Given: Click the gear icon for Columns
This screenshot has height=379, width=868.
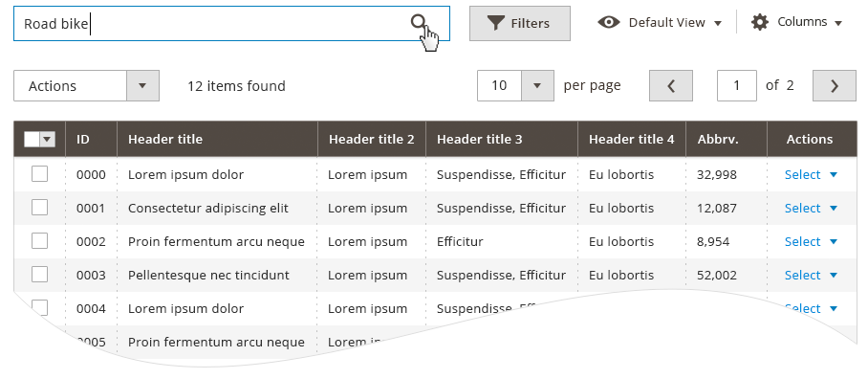Looking at the screenshot, I should point(760,22).
